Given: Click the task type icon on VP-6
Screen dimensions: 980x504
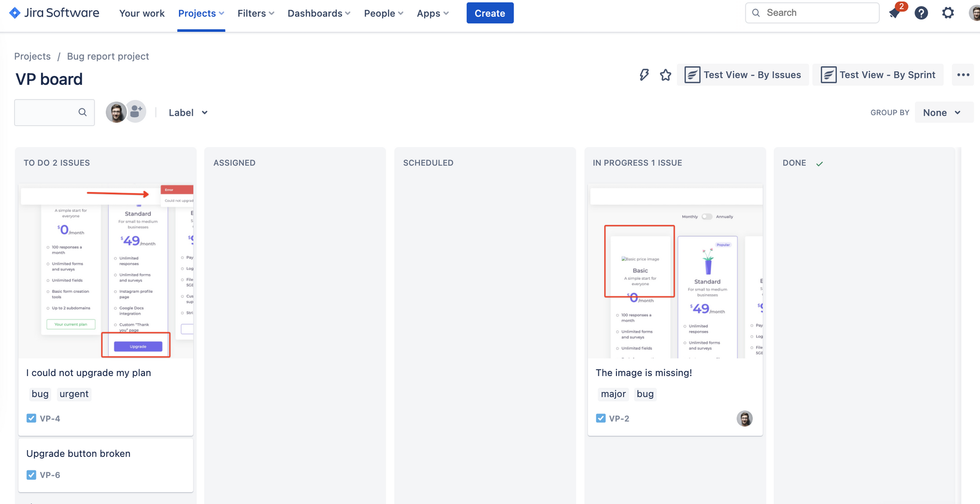Looking at the screenshot, I should point(31,475).
